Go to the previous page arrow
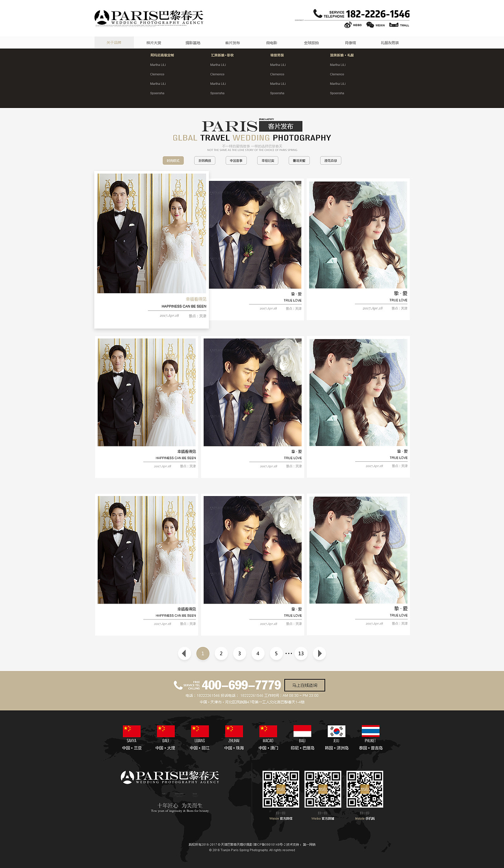The width and height of the screenshot is (504, 868). [184, 653]
